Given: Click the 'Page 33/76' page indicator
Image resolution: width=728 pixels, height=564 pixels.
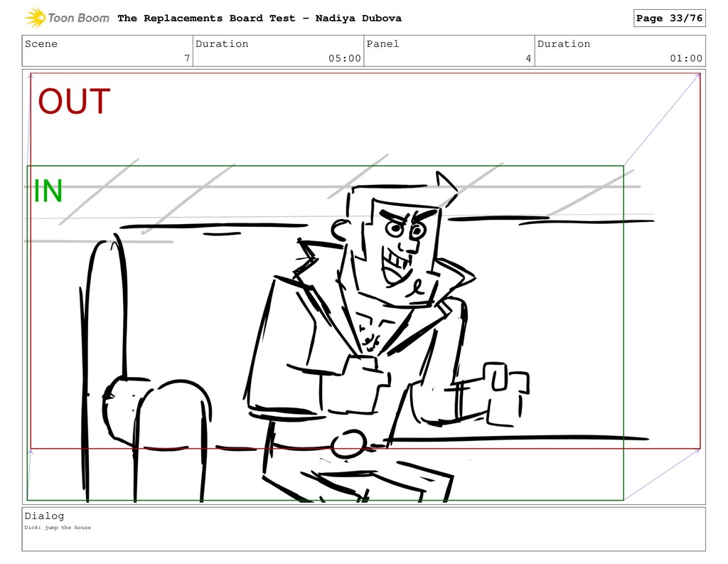Looking at the screenshot, I should [x=669, y=18].
